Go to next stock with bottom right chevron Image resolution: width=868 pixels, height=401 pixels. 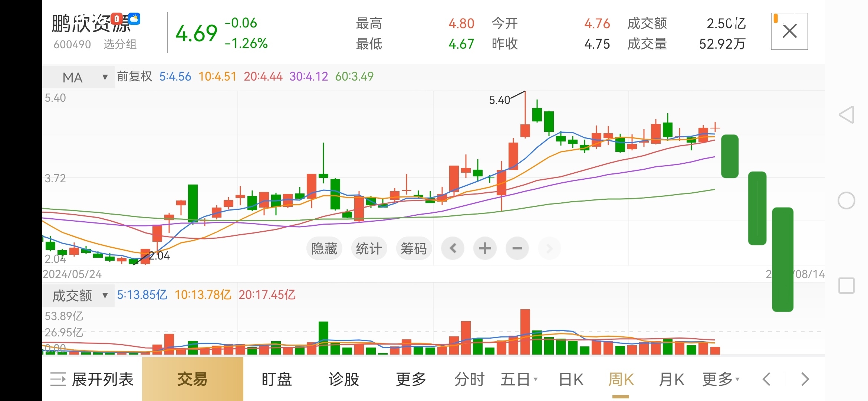coord(805,379)
